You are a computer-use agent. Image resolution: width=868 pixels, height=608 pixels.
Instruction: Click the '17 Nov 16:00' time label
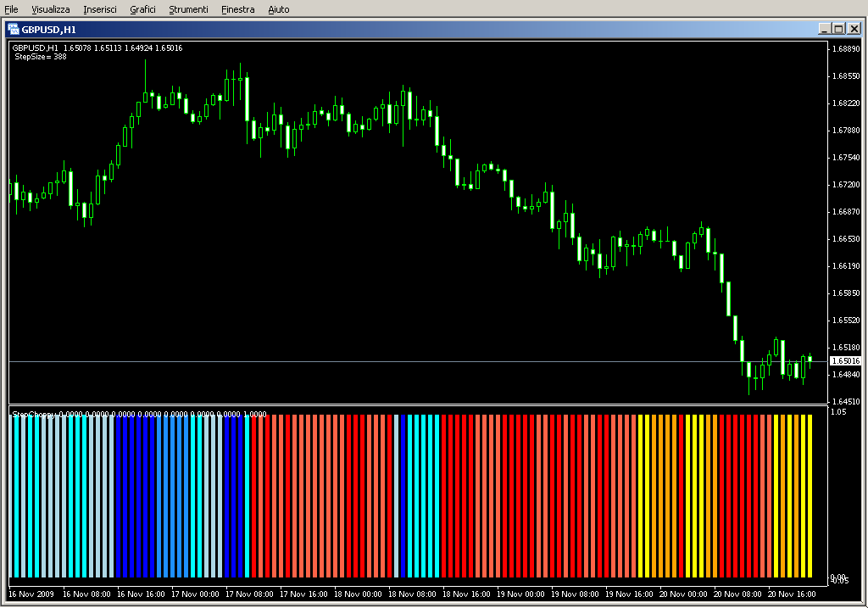click(x=303, y=594)
